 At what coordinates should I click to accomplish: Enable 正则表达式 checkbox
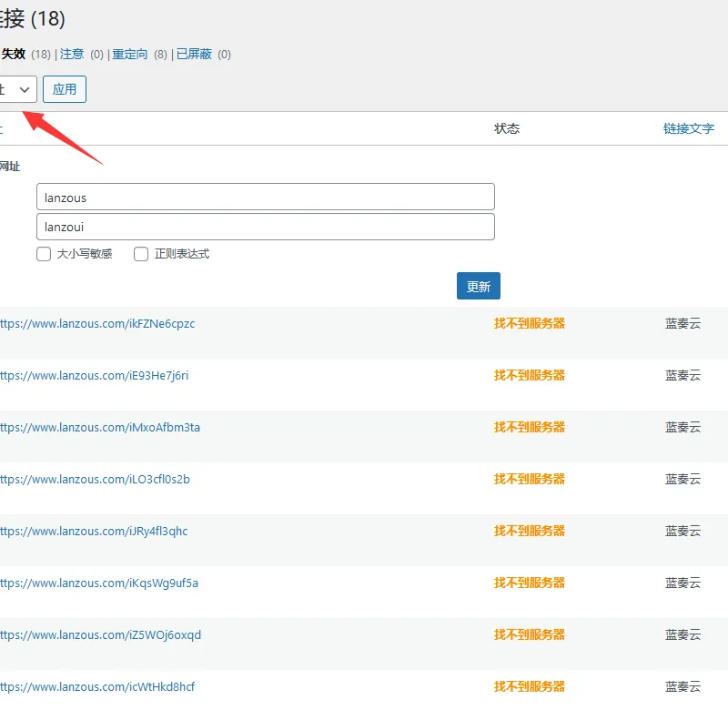click(141, 254)
